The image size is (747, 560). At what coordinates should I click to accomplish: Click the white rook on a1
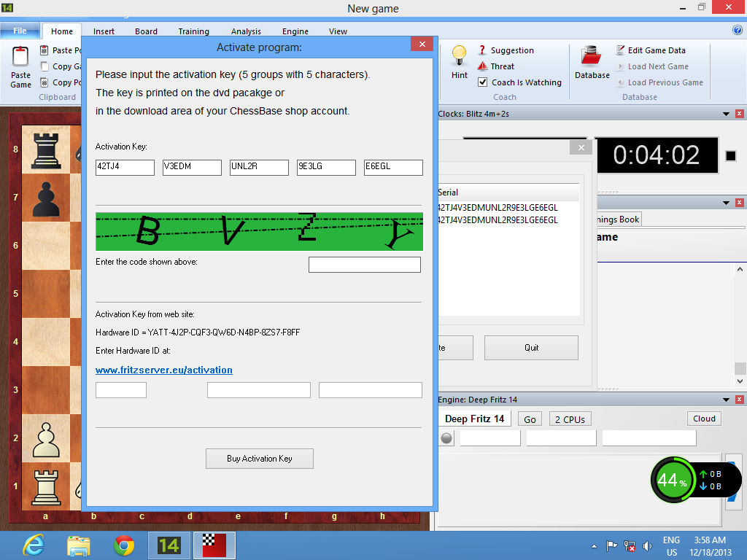(x=46, y=487)
